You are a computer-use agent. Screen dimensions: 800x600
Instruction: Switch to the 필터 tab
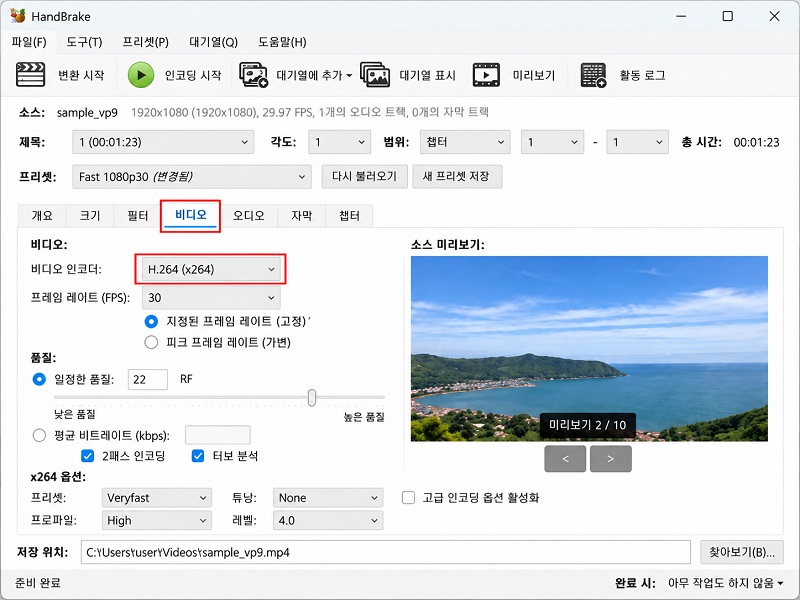(137, 216)
